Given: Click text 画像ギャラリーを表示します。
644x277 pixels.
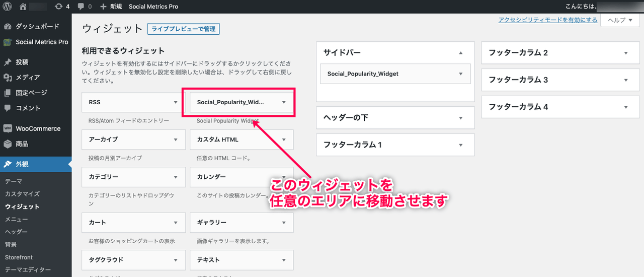Looking at the screenshot, I should tap(233, 241).
